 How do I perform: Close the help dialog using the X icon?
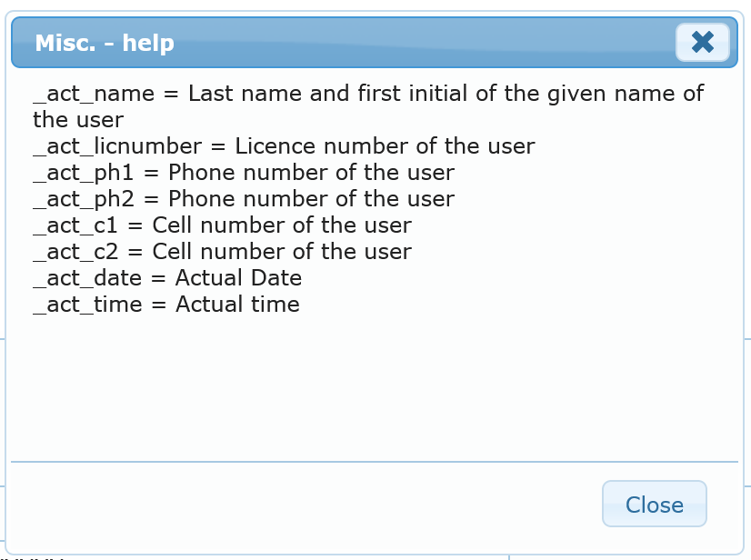(x=702, y=42)
